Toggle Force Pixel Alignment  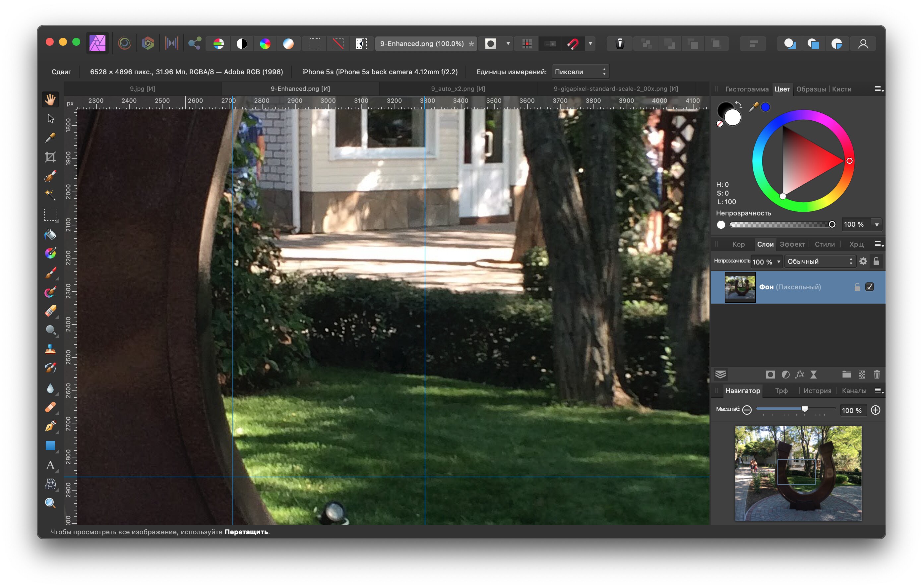point(527,44)
